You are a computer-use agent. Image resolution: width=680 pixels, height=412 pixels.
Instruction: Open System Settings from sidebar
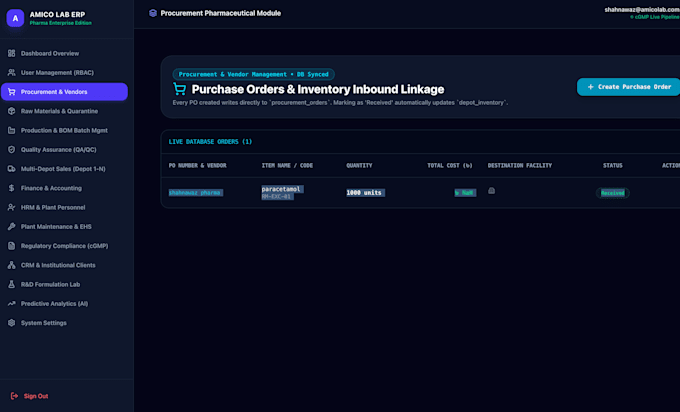(64, 323)
